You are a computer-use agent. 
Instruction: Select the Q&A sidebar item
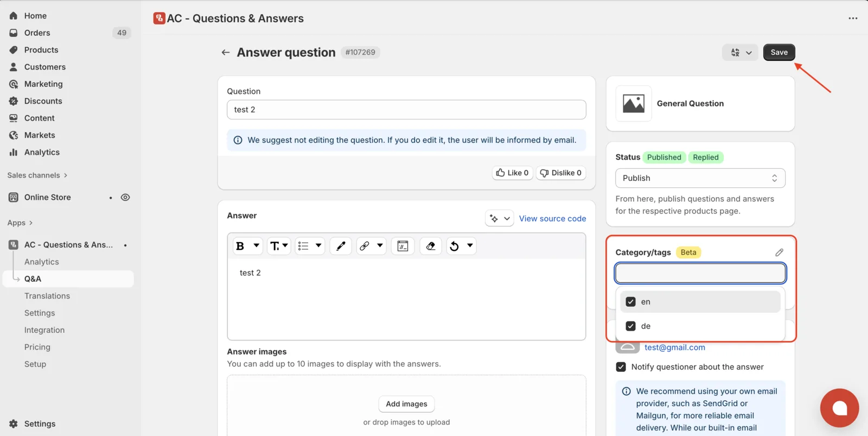pyautogui.click(x=68, y=279)
